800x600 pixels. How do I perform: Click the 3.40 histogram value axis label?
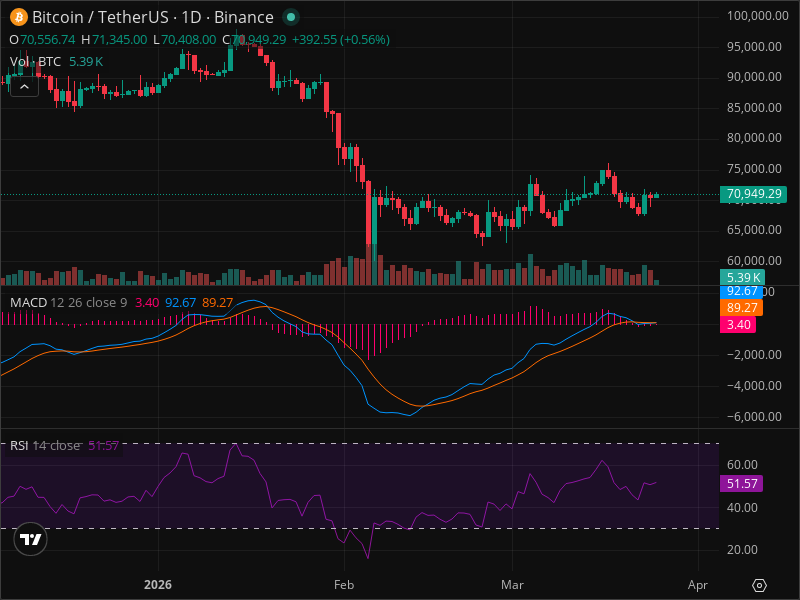coord(738,324)
